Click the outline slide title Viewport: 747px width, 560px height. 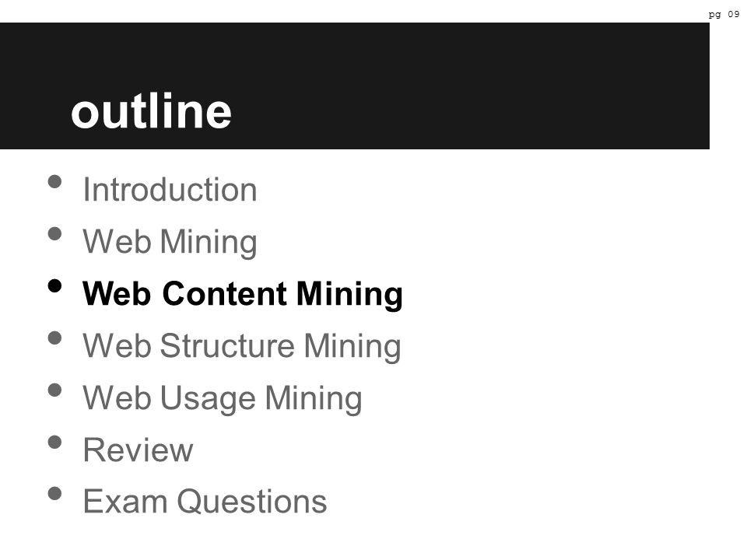(x=151, y=111)
